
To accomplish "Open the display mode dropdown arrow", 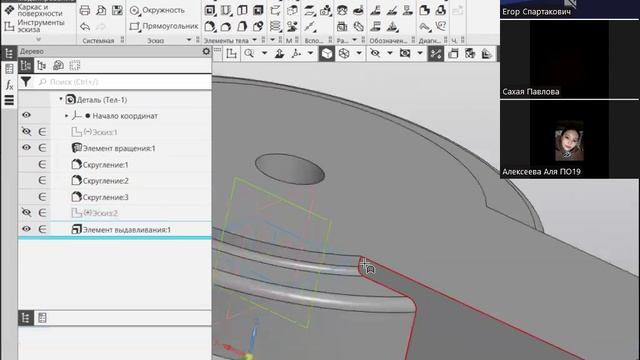I will coord(359,53).
